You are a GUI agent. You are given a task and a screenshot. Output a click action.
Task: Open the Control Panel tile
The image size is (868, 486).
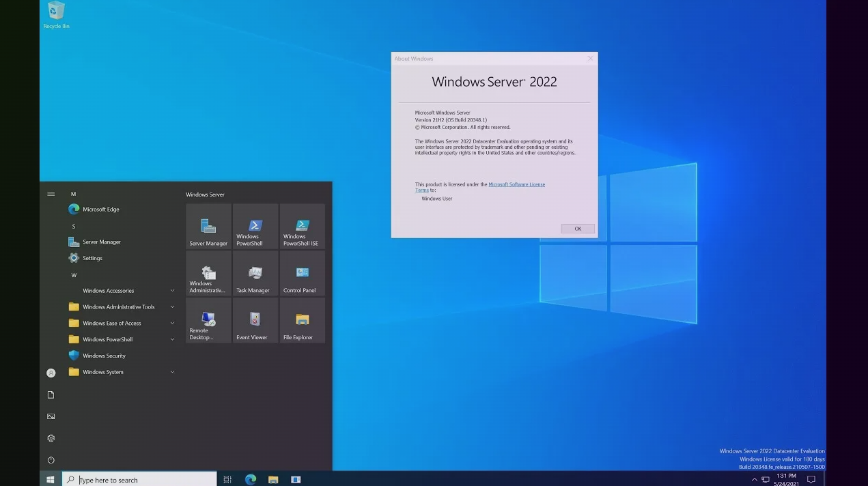(x=302, y=274)
